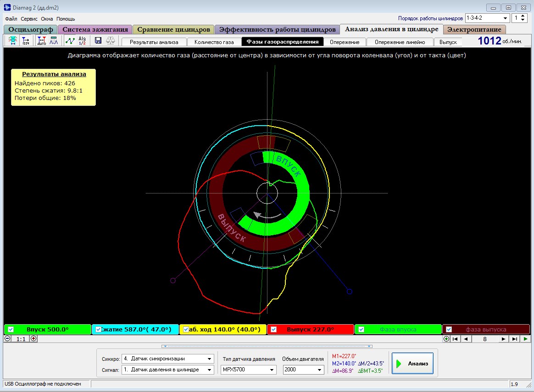
Task: Open the Опережение линейно sub-tab
Action: 400,42
